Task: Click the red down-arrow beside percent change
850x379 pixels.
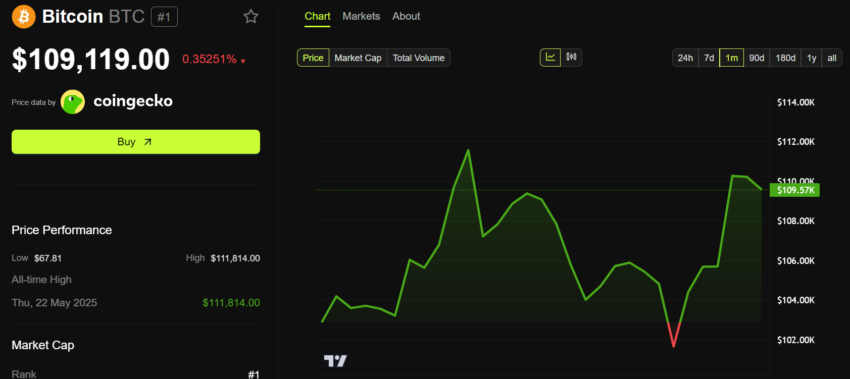Action: click(243, 61)
